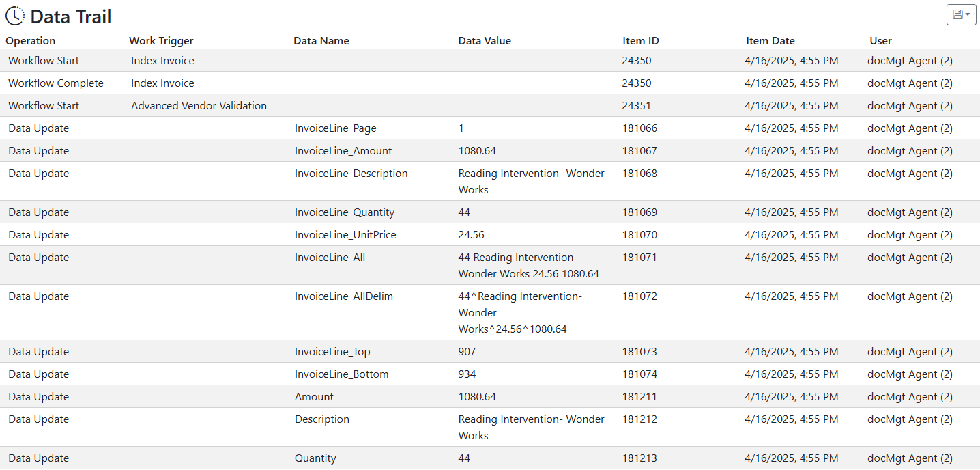Select Item ID 181211 Amount row
Screen dimensions: 980x470
pyautogui.click(x=490, y=396)
